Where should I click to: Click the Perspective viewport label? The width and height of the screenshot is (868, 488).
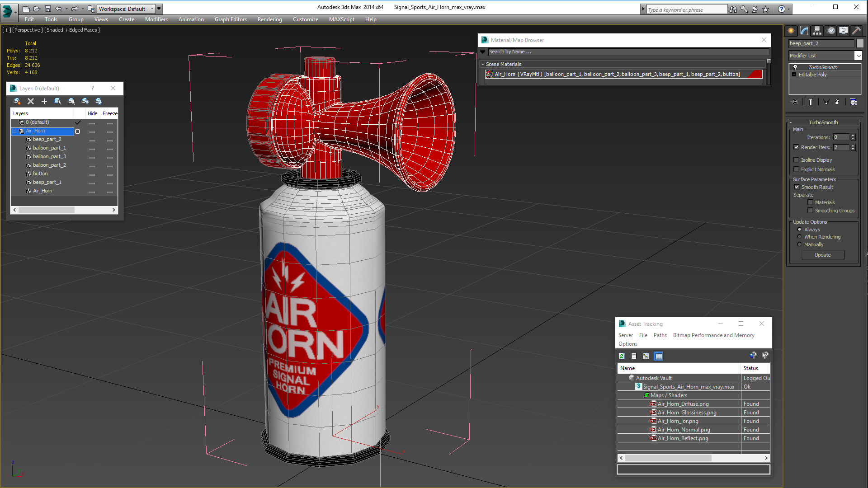pos(27,30)
